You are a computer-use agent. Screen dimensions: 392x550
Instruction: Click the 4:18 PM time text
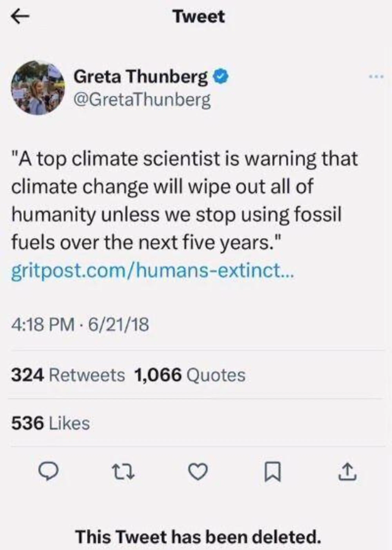[43, 325]
